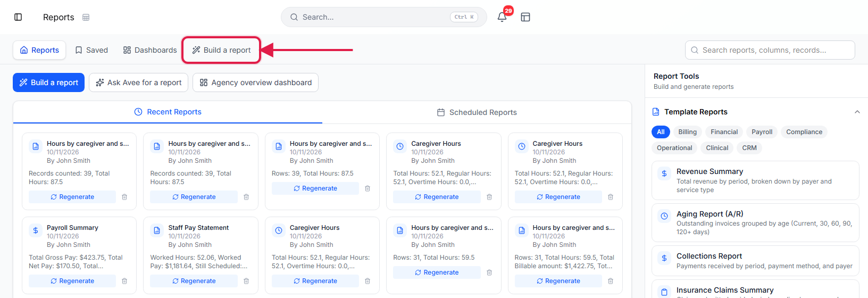868x298 pixels.
Task: Click the dollar icon on Payroll Summary card
Action: pos(36,230)
